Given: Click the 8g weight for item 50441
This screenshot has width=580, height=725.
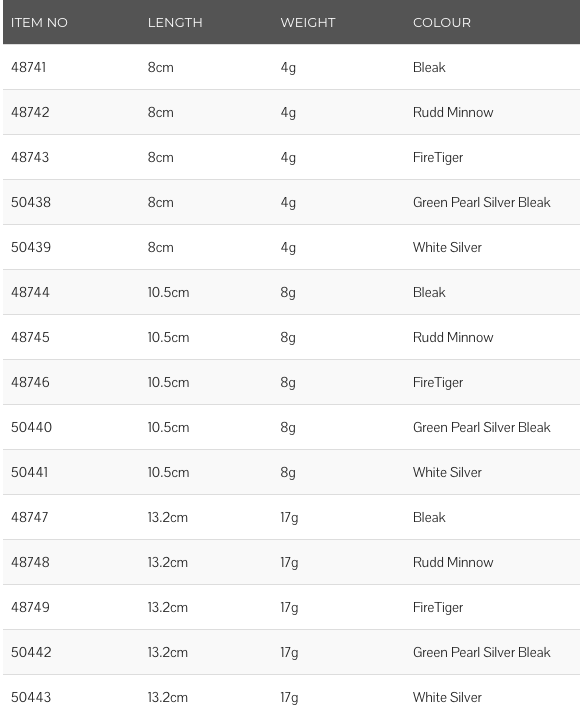Looking at the screenshot, I should (288, 473).
